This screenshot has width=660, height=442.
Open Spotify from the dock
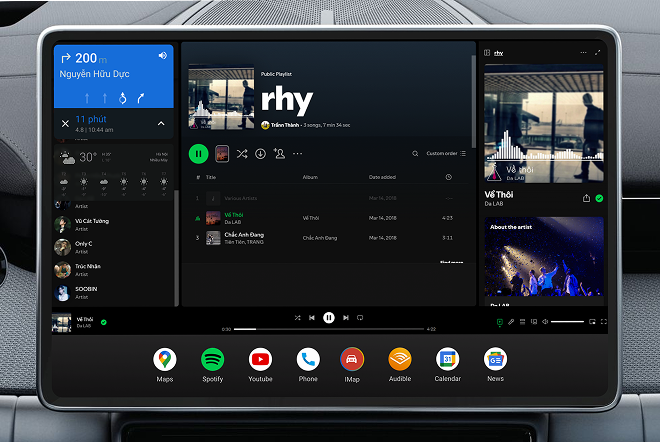point(212,359)
